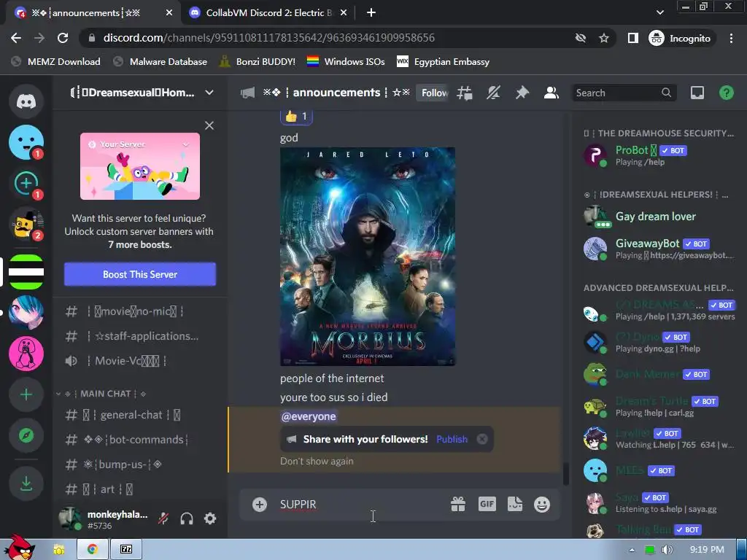Open the green-and-white striped server icon
This screenshot has height=560, width=747.
[26, 272]
